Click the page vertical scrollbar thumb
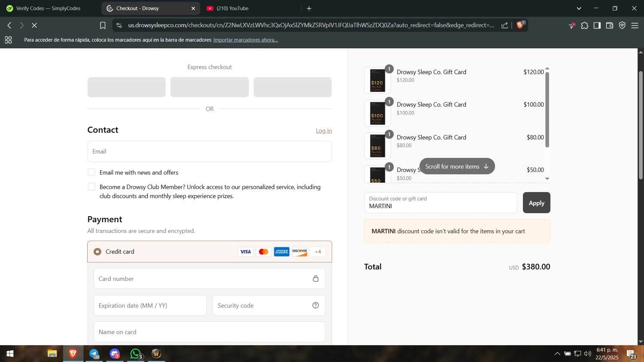 (x=641, y=125)
